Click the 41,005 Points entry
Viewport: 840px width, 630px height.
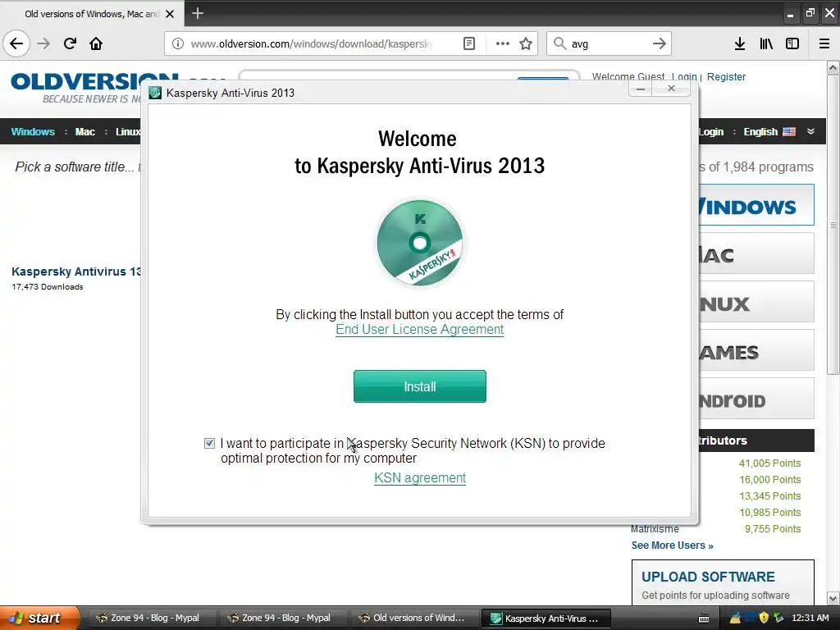pos(769,463)
